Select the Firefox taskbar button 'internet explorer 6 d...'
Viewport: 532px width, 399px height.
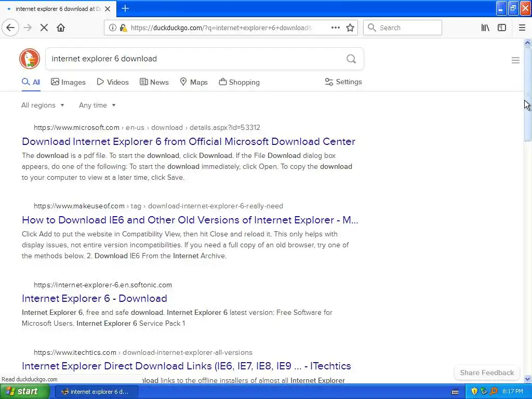pyautogui.click(x=96, y=392)
